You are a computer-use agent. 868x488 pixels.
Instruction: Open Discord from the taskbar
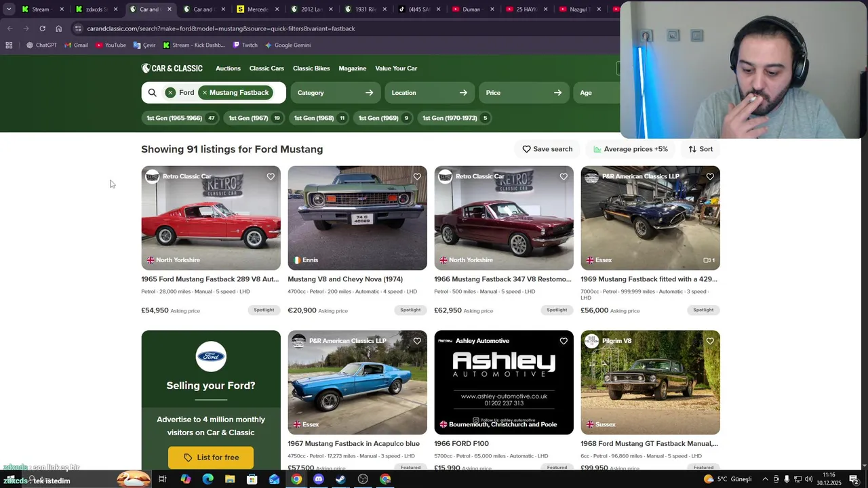tap(319, 479)
